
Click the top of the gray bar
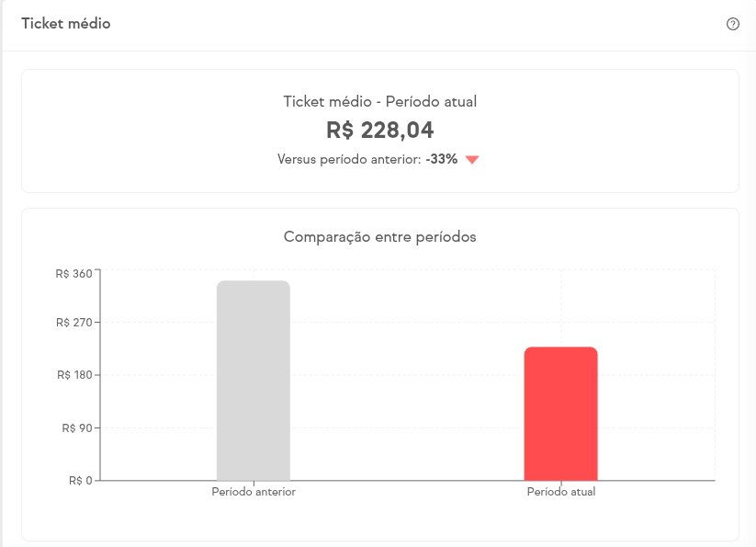(254, 283)
